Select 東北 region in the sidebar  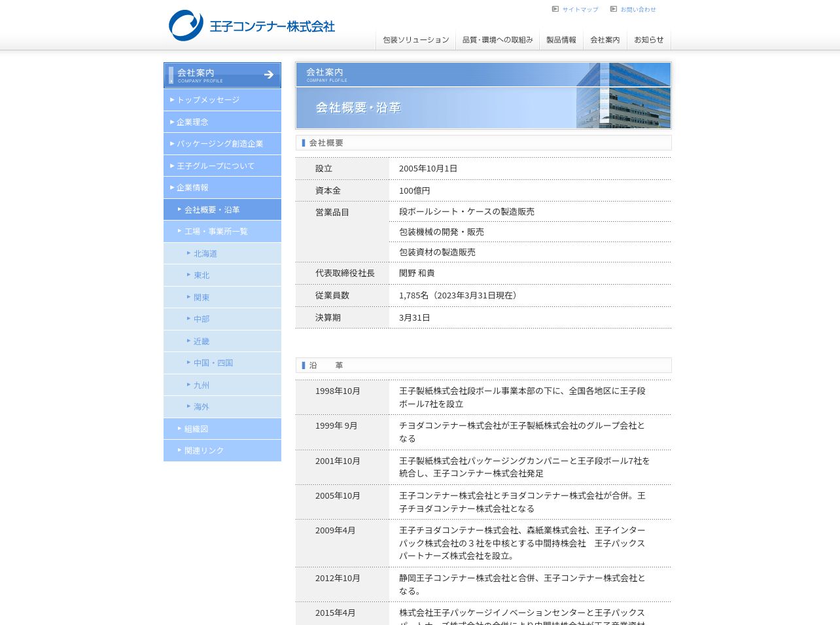tap(222, 275)
